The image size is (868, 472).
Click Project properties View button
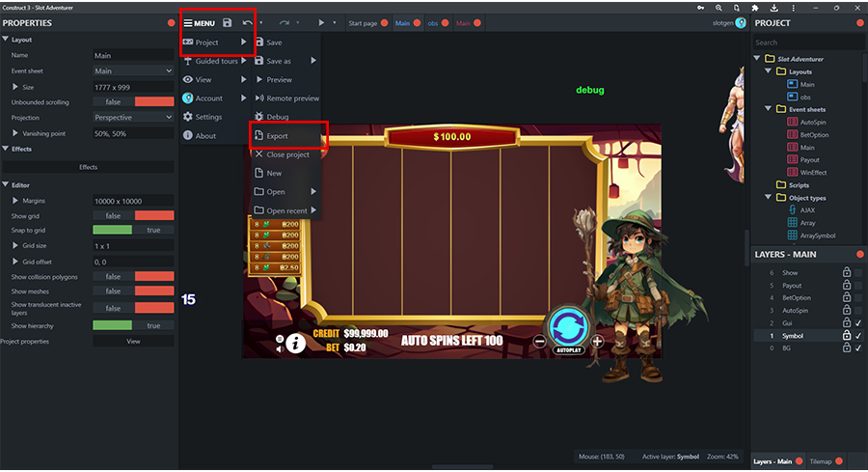click(133, 342)
